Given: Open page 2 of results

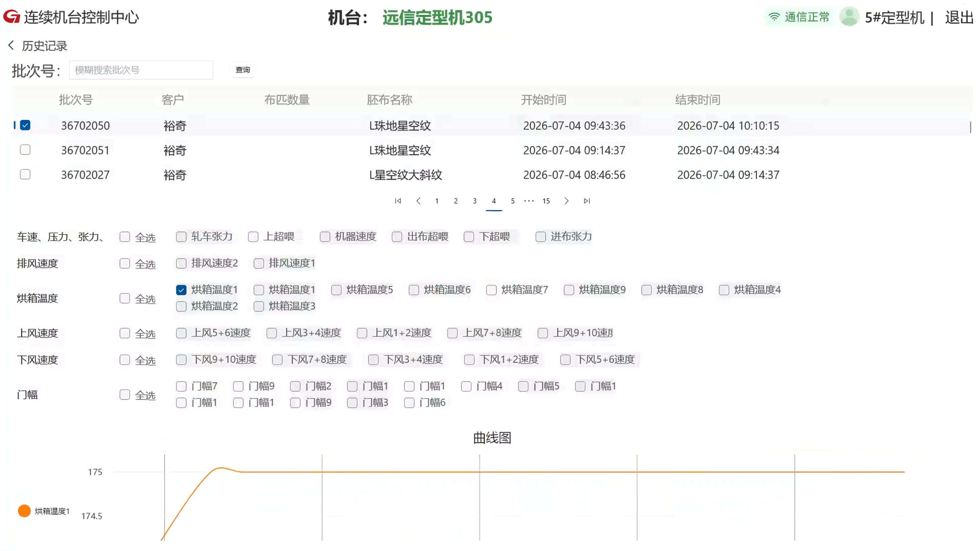Looking at the screenshot, I should coord(456,201).
